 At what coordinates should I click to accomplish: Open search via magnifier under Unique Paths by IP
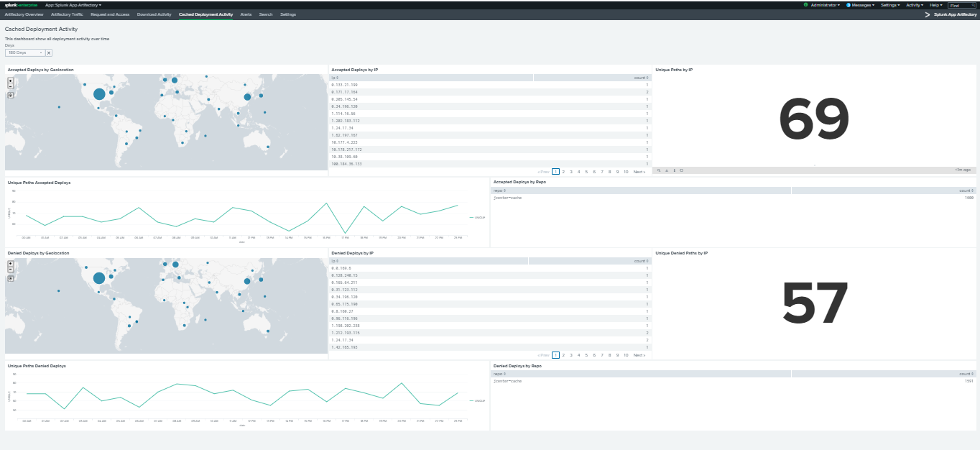point(659,170)
